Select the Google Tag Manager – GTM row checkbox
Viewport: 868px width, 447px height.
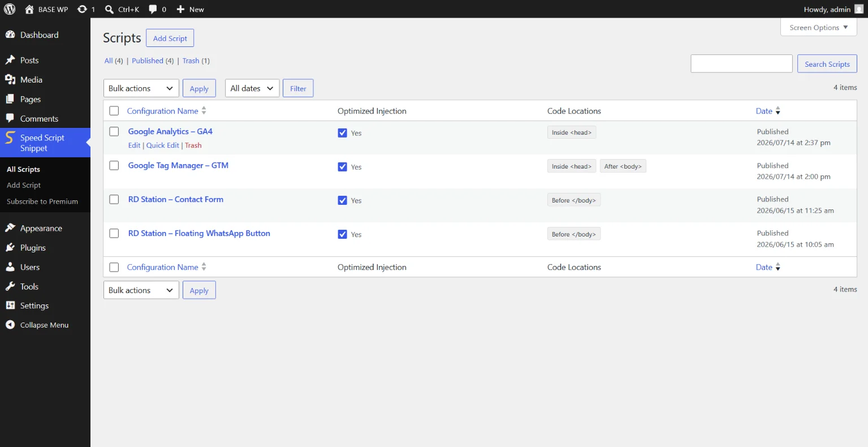pos(114,165)
